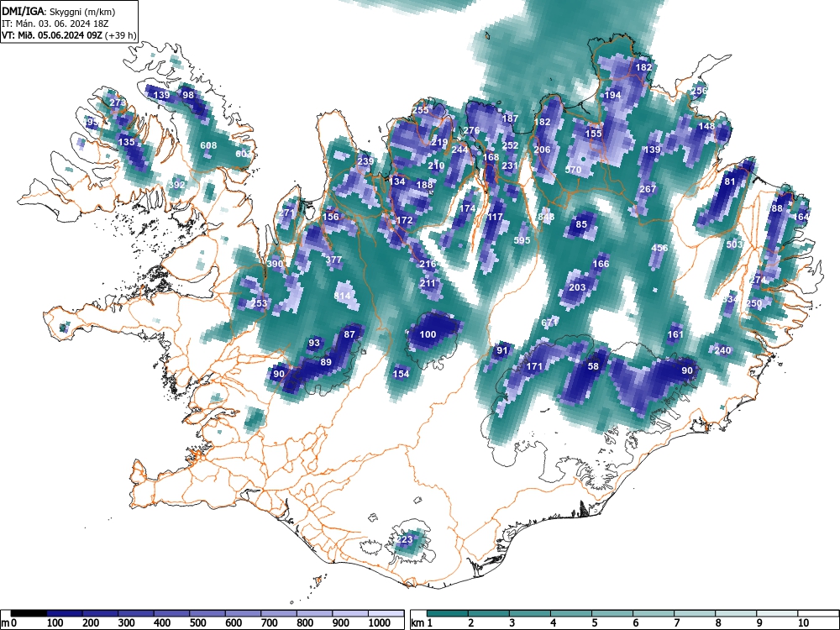The image size is (840, 630).
Task: Click the visibility value 608 on the map
Action: tap(208, 145)
